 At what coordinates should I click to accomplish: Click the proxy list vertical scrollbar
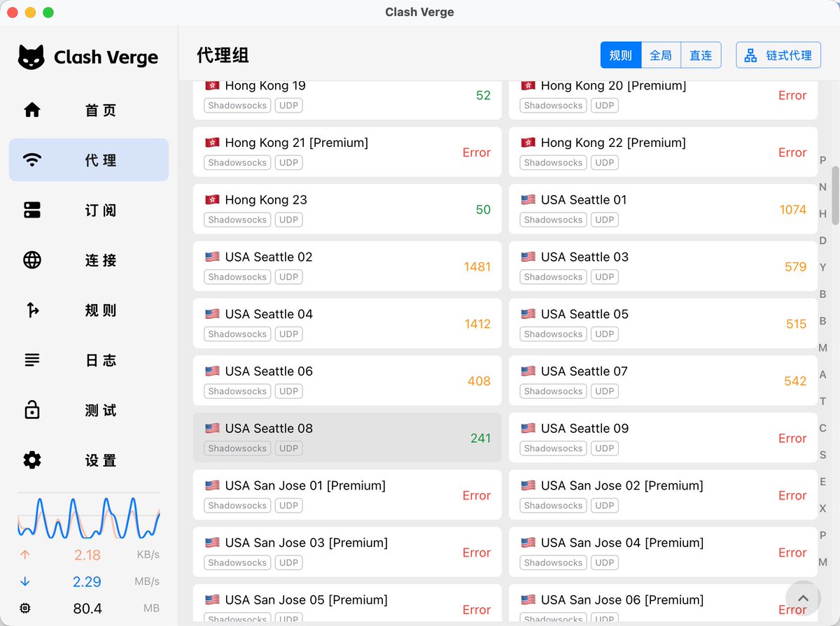(x=835, y=195)
